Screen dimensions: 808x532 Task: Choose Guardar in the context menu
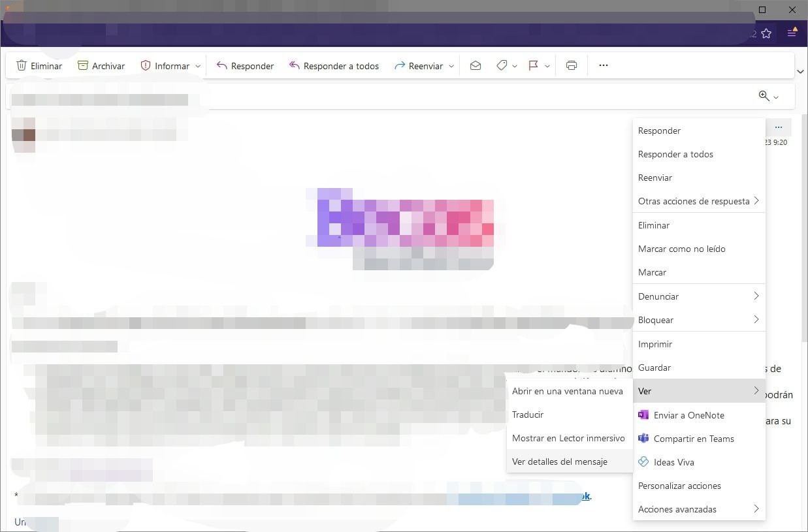[x=699, y=368]
